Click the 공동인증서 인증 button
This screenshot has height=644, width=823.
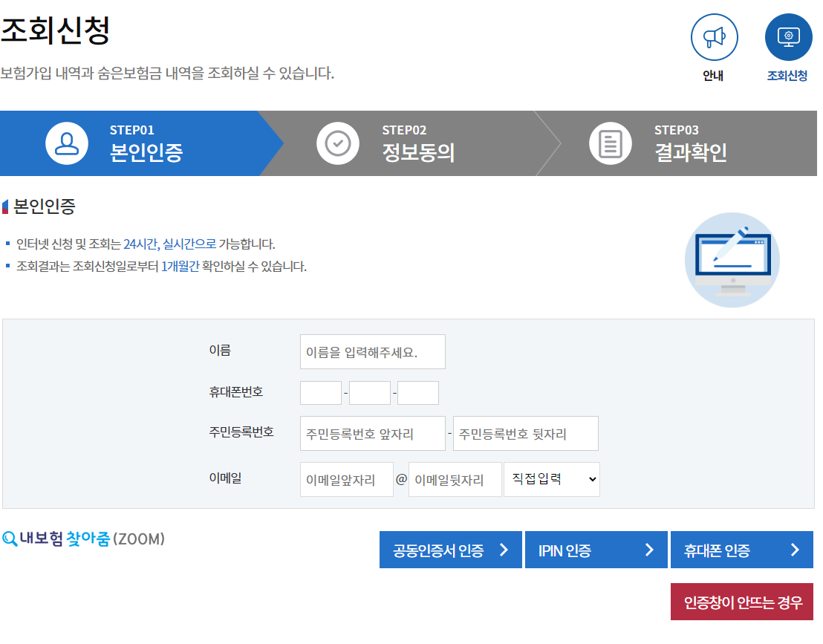(x=450, y=550)
